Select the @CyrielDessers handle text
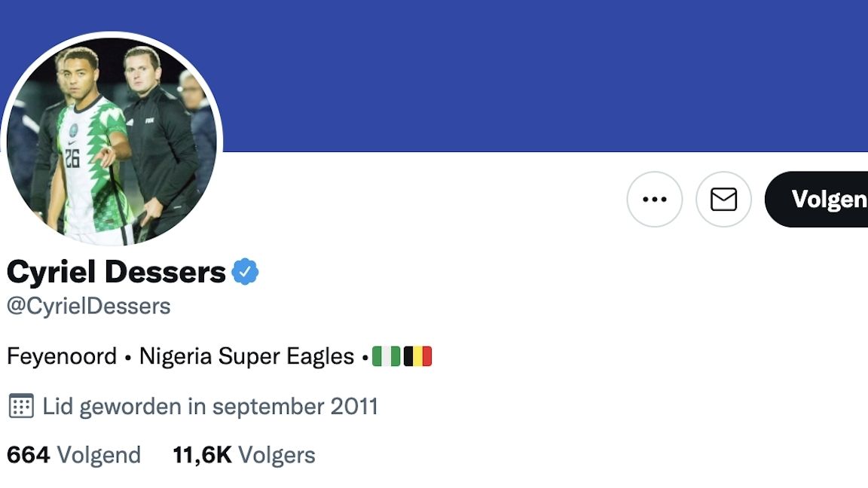 pyautogui.click(x=88, y=307)
